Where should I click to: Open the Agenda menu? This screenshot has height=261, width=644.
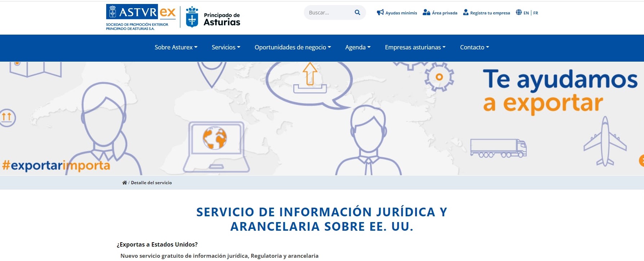point(358,47)
